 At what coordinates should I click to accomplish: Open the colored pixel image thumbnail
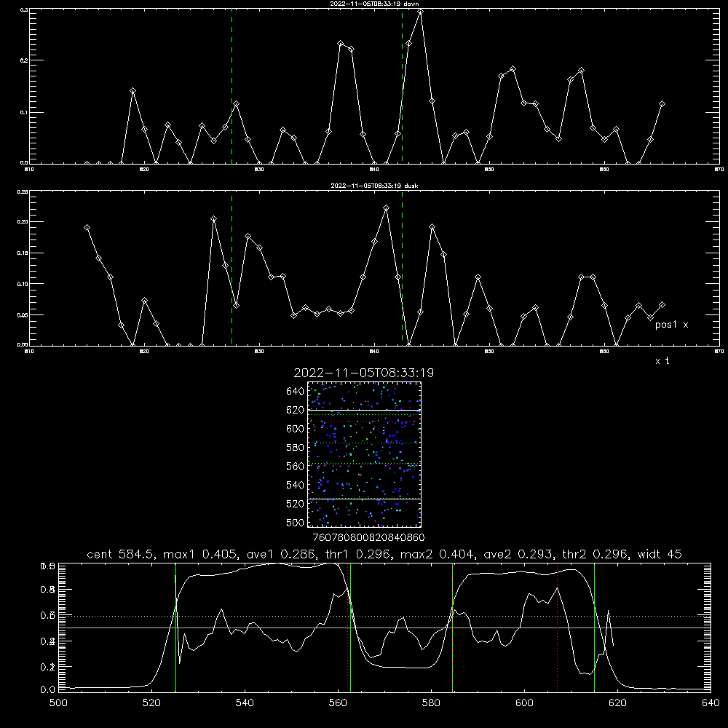tap(364, 454)
